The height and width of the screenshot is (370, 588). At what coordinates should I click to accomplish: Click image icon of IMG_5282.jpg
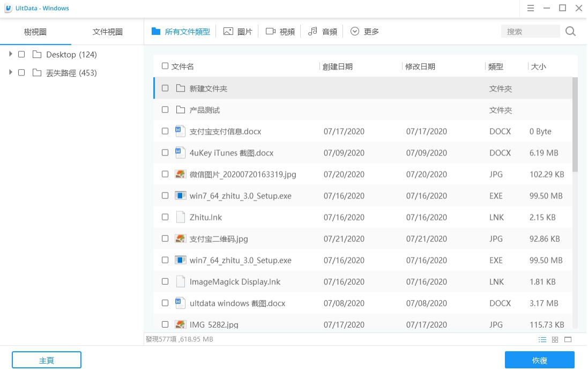(181, 324)
